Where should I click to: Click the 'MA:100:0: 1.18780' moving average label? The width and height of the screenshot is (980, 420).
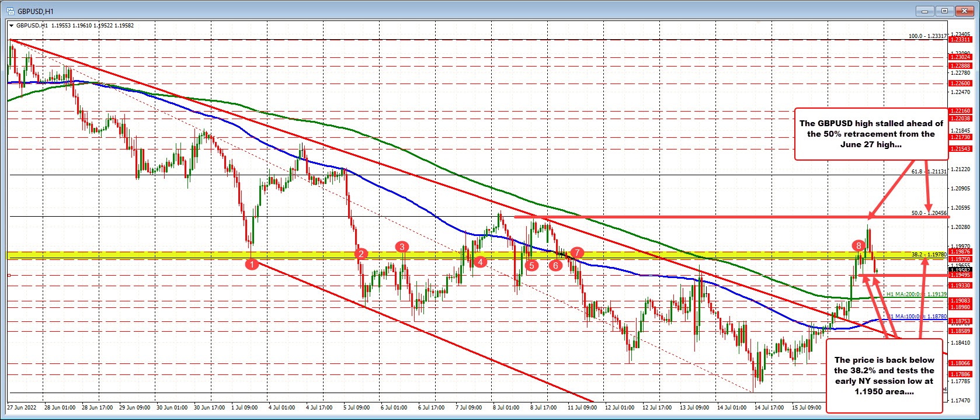[x=918, y=317]
